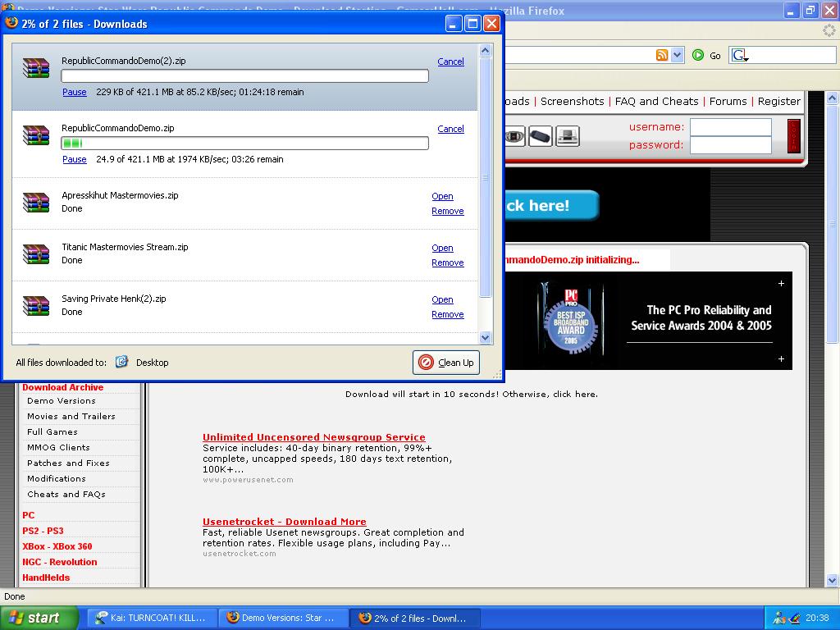
Task: Open Cheats and FAQs sidebar item
Action: (66, 494)
